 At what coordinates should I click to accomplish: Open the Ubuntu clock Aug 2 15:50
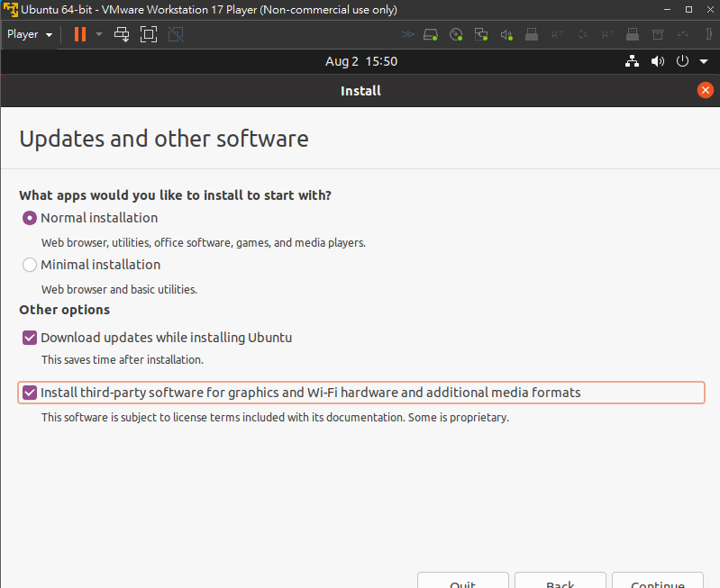361,61
